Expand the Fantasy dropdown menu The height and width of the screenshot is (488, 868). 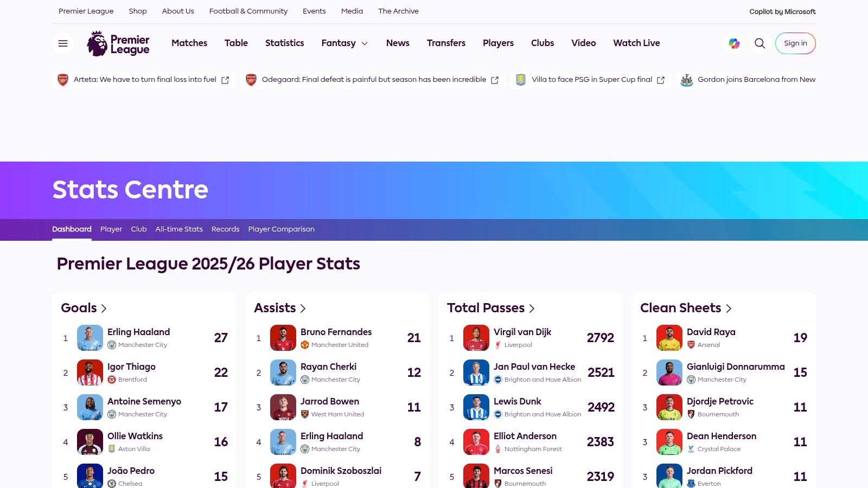(345, 43)
